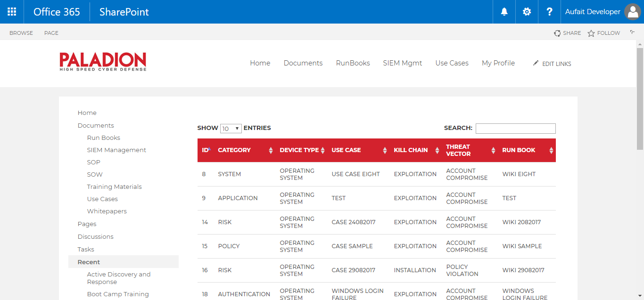Expand the Documents section in the sidebar

point(96,125)
